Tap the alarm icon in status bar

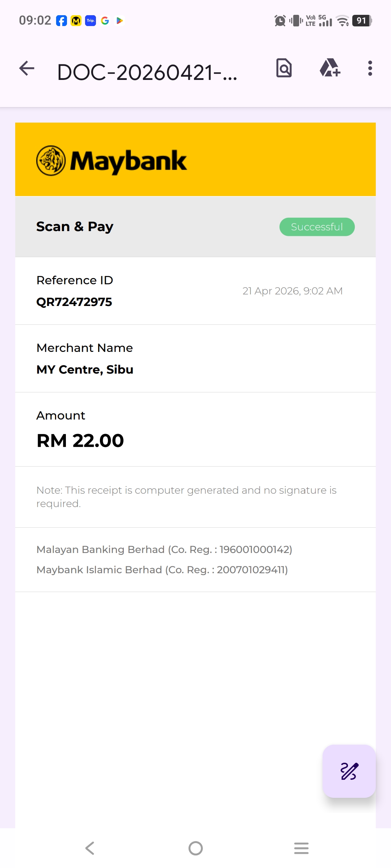tap(280, 21)
